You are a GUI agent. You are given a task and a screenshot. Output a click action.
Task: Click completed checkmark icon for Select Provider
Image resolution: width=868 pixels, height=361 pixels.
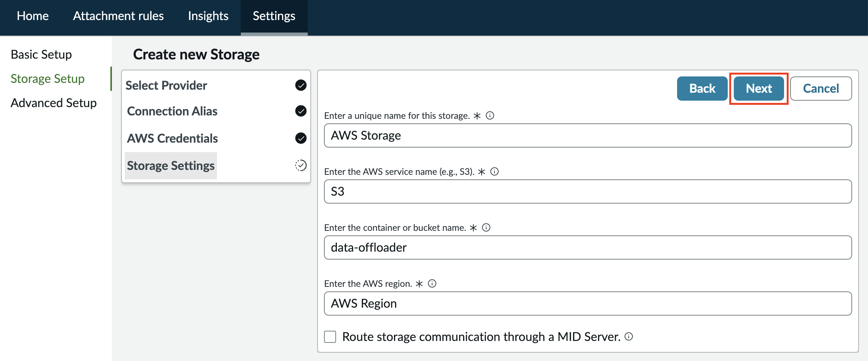[x=301, y=85]
